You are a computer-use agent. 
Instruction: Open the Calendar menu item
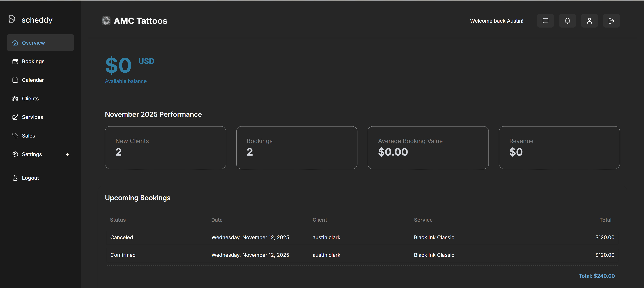pos(33,80)
